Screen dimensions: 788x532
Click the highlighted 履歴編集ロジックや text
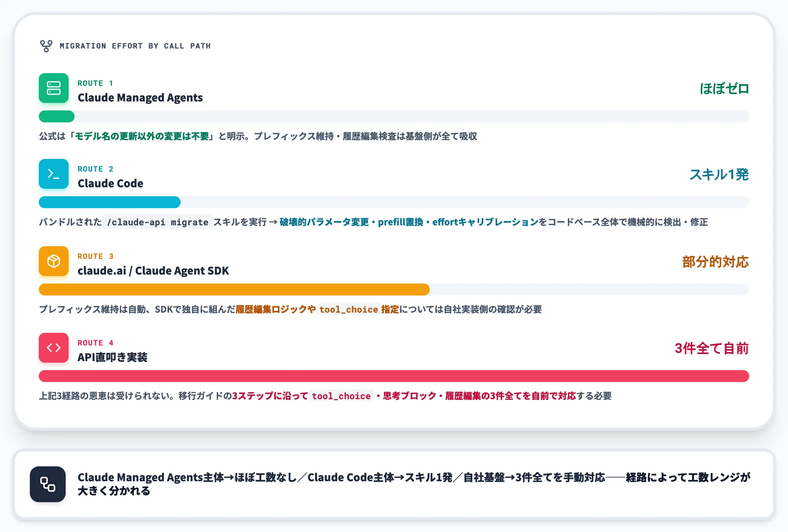(276, 310)
